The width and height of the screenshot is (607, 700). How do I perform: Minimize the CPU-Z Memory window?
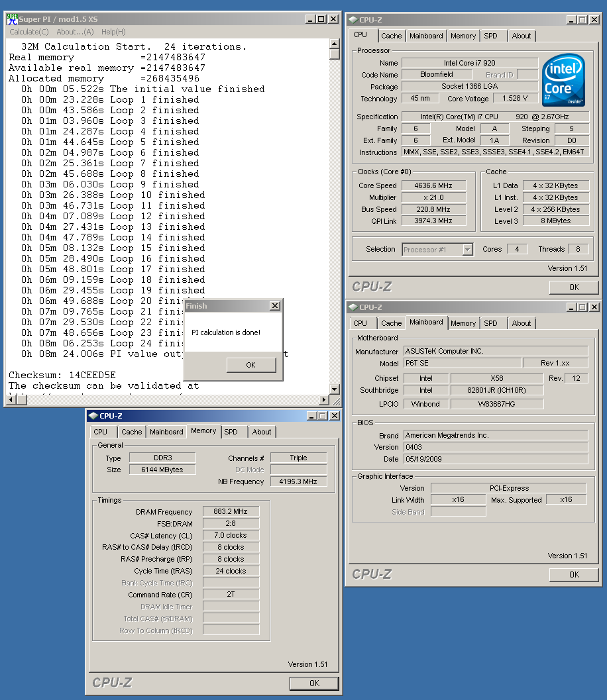311,416
